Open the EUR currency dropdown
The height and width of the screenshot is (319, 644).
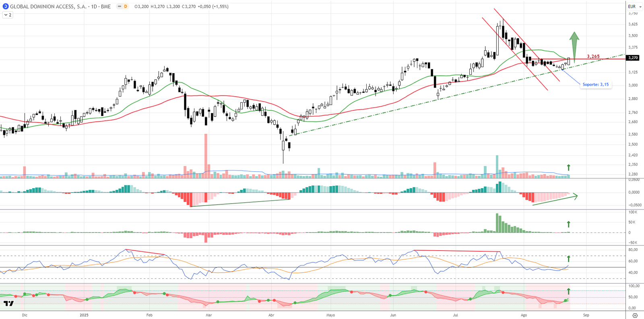click(x=635, y=6)
